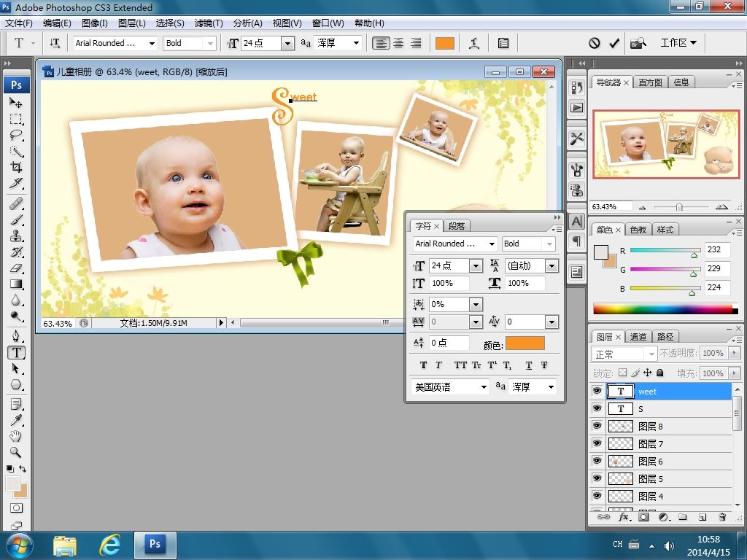The height and width of the screenshot is (560, 747).
Task: Open layer blend mode 正常 dropdown
Action: [624, 354]
